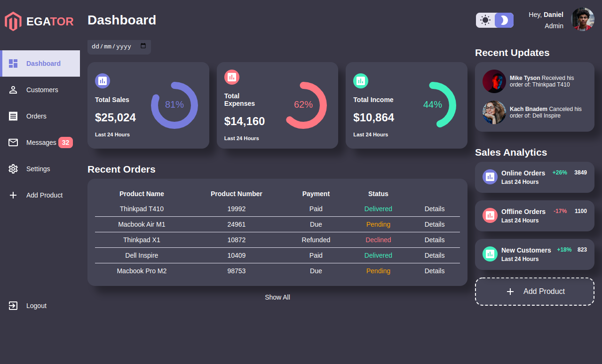Click the -17% Offline Orders change
This screenshot has height=364, width=602.
point(560,211)
